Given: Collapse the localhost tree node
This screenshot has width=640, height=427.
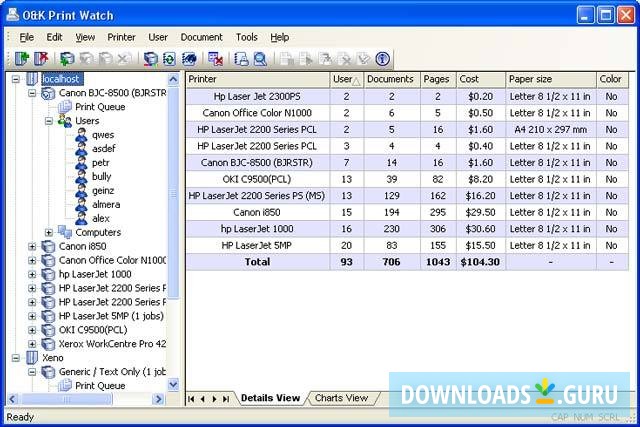Looking at the screenshot, I should point(16,78).
